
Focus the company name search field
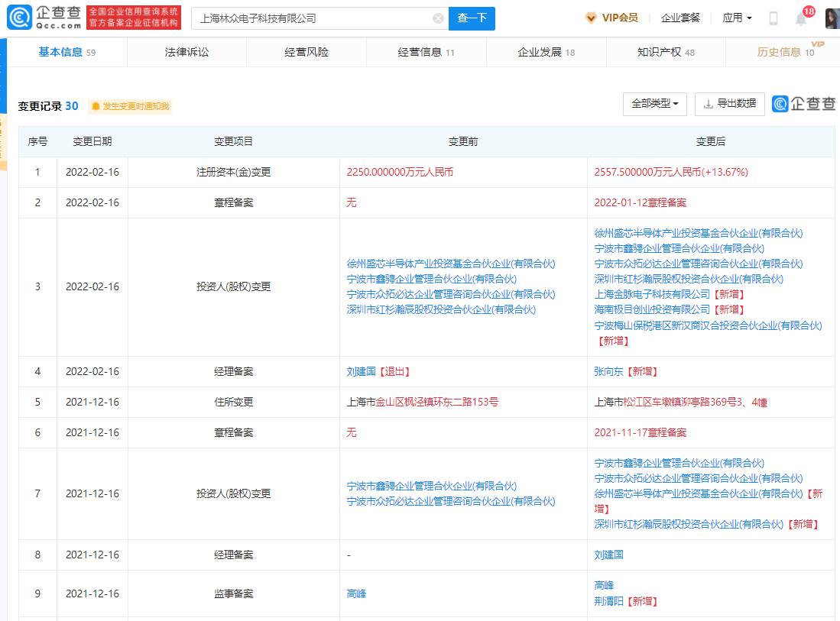[x=319, y=18]
